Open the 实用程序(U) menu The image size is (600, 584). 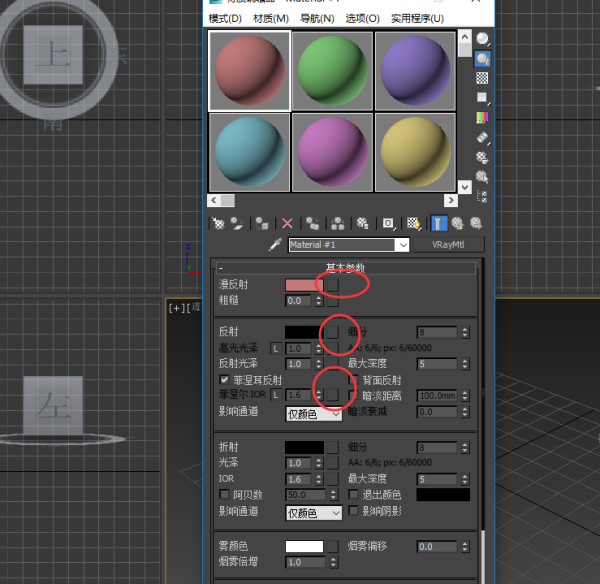click(417, 18)
